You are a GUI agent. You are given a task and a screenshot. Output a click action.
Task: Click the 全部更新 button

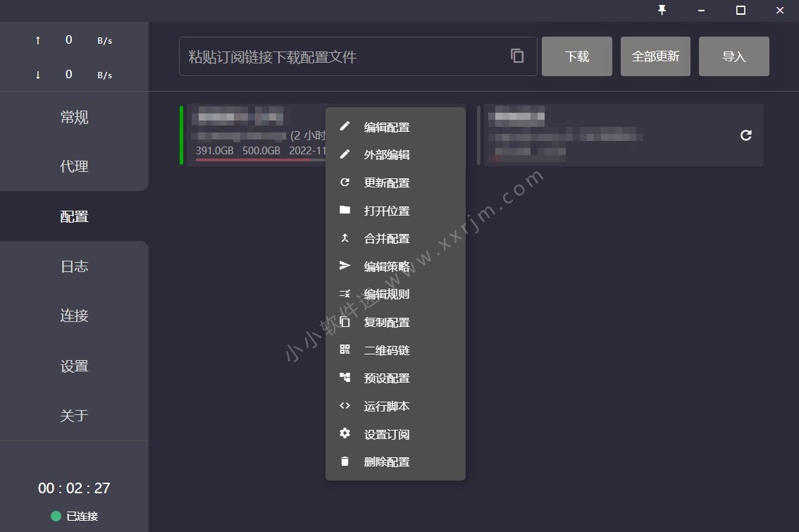pyautogui.click(x=655, y=56)
